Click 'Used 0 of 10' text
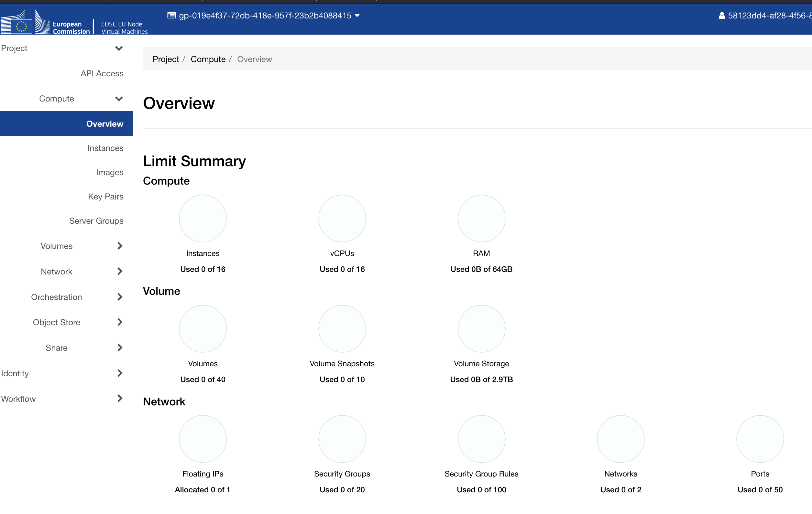The image size is (812, 514). [x=342, y=379]
